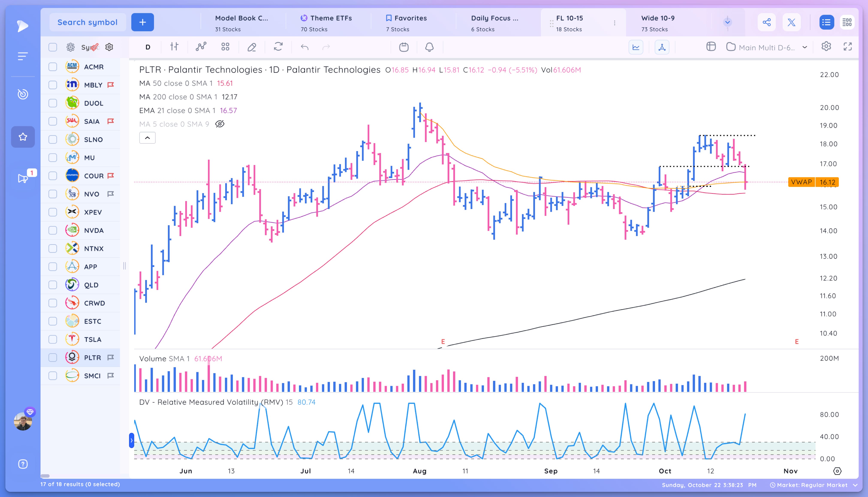The height and width of the screenshot is (497, 868).
Task: Click the chart target icon near time axis
Action: pos(837,471)
